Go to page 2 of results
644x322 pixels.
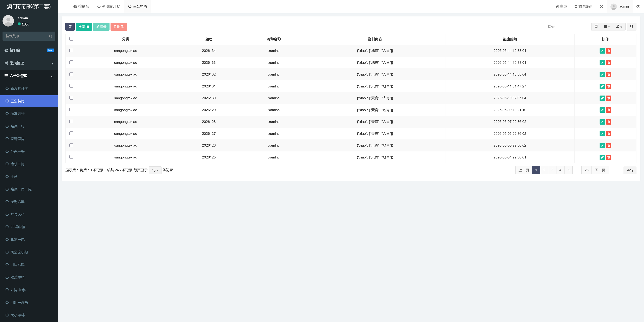tap(544, 170)
